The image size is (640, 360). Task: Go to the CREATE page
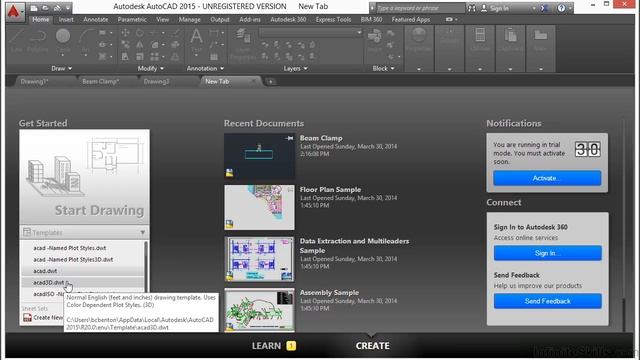click(x=372, y=346)
